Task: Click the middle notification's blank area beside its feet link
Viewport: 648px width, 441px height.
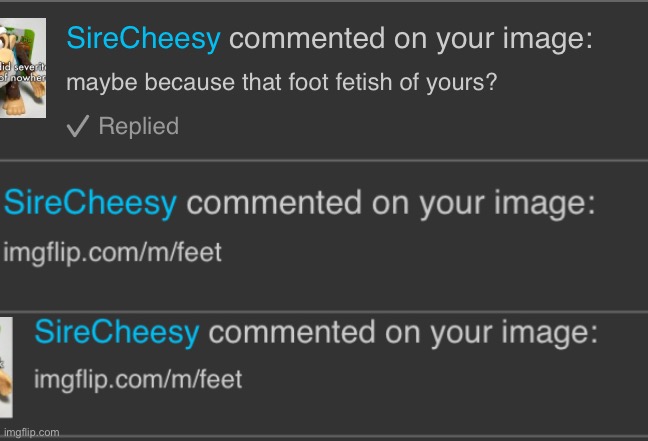Action: pos(430,252)
